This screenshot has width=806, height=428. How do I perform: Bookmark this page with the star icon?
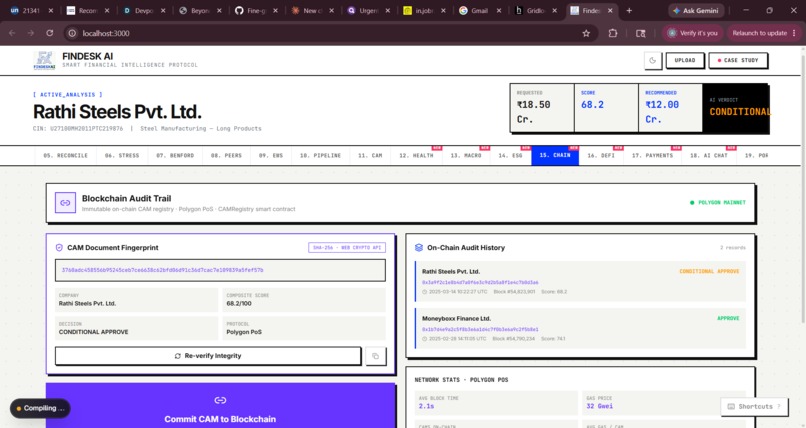[586, 33]
